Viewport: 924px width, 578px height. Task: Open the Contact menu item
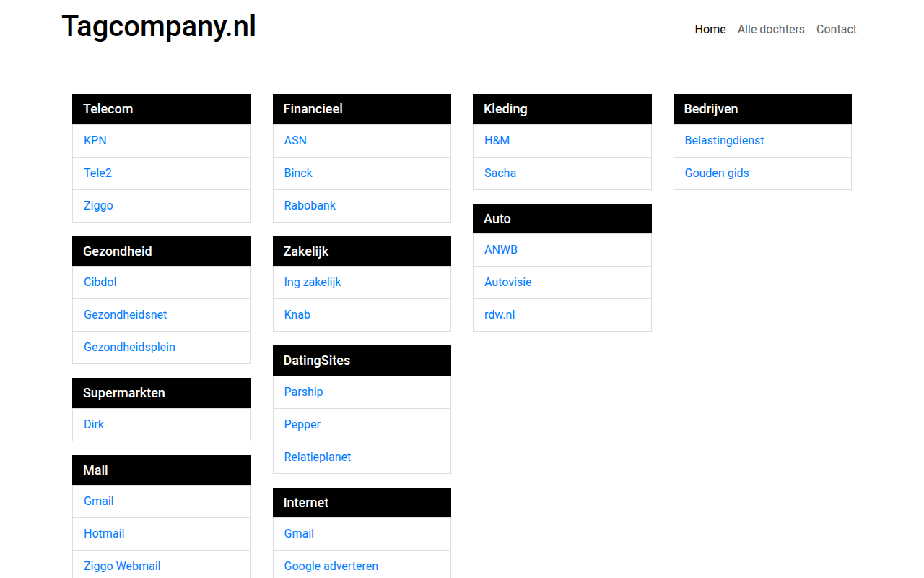(x=837, y=29)
